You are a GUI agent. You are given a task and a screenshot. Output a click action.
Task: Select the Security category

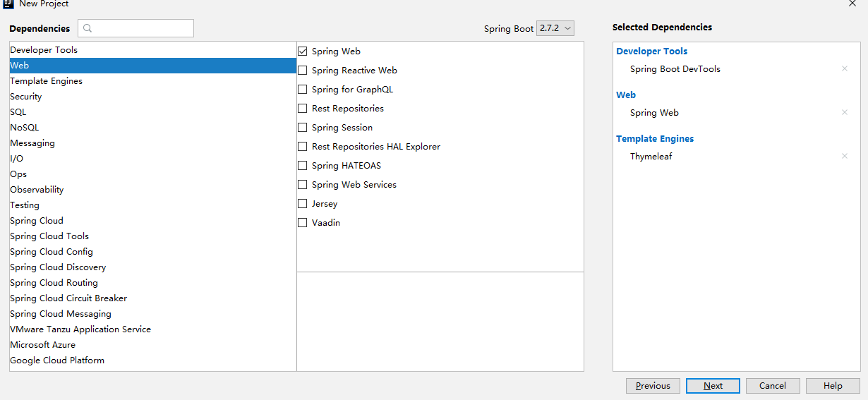[152, 97]
